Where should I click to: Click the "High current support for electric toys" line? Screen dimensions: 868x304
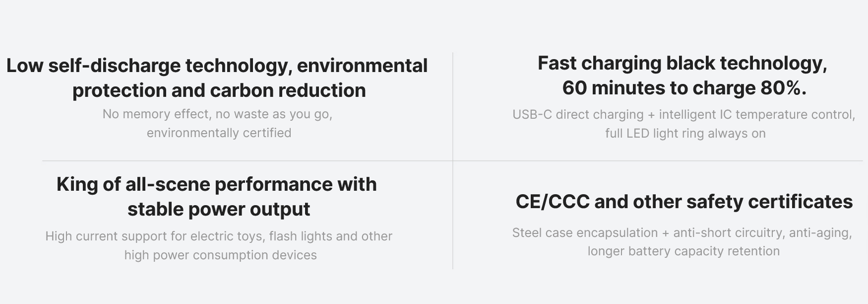(219, 236)
